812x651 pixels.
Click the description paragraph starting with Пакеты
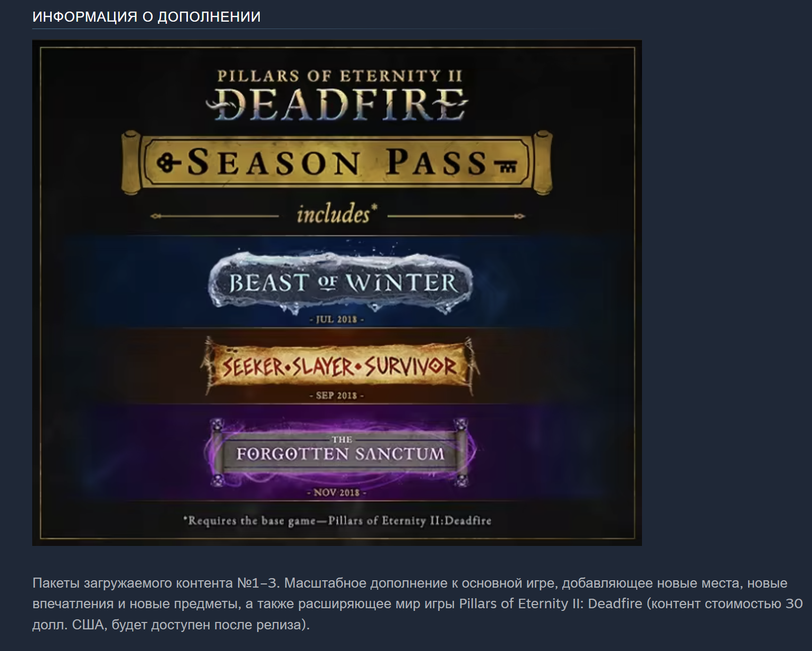click(417, 603)
